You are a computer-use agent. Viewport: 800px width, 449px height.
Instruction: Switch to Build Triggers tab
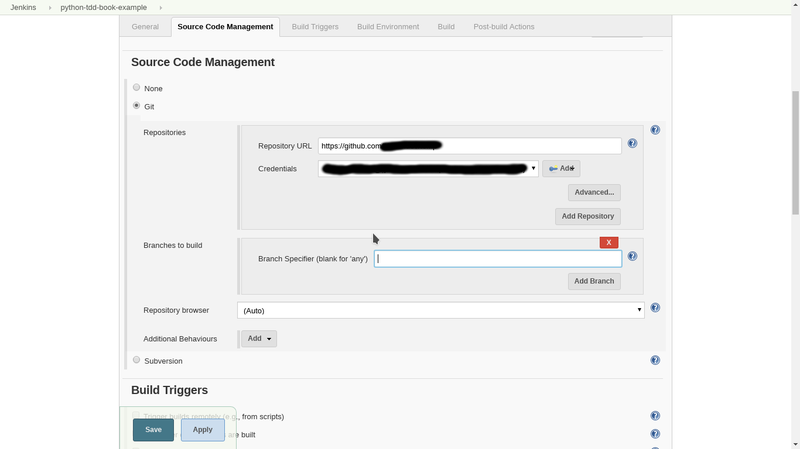click(x=315, y=27)
